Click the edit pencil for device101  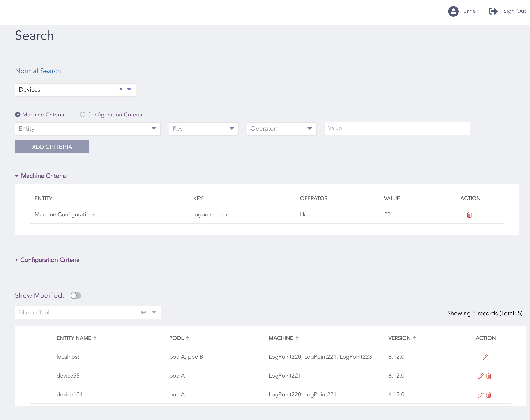480,395
